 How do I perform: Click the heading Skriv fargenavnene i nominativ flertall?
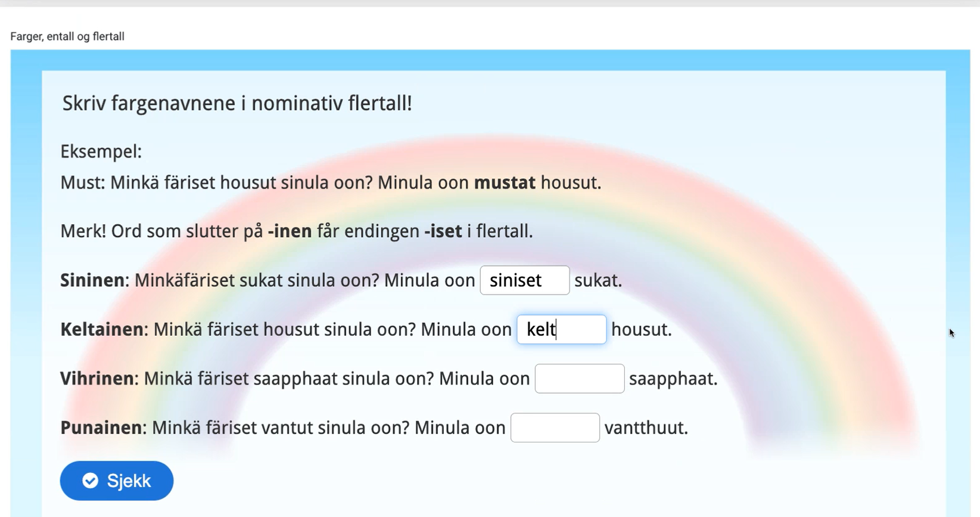coord(237,103)
